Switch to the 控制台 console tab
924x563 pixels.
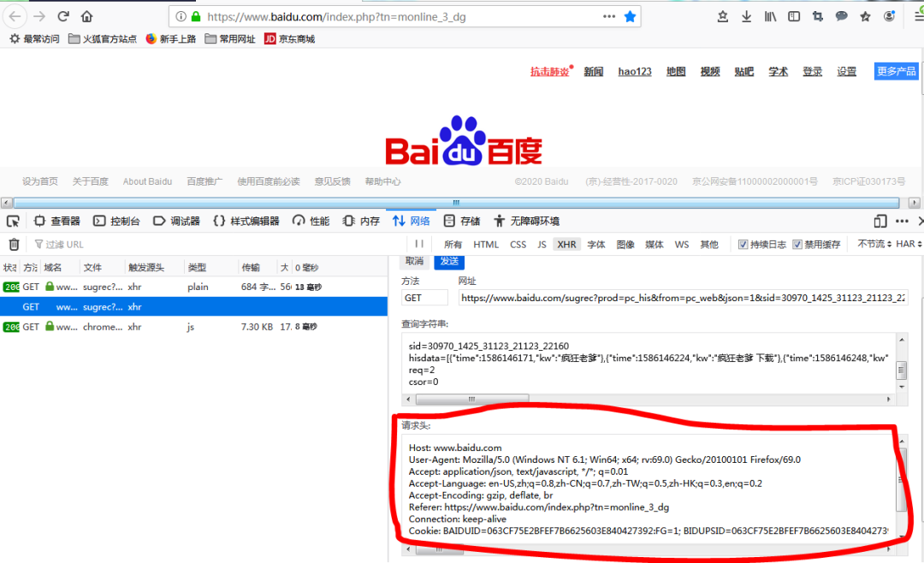[117, 221]
